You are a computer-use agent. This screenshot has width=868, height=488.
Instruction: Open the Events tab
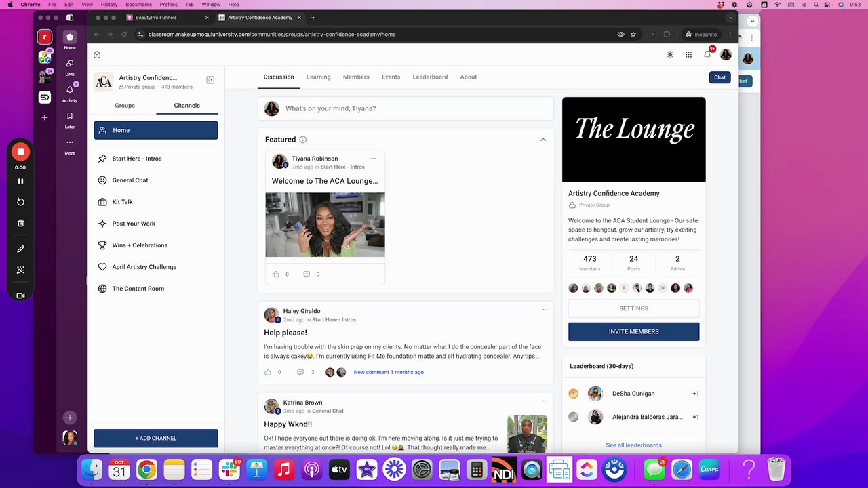tap(391, 77)
